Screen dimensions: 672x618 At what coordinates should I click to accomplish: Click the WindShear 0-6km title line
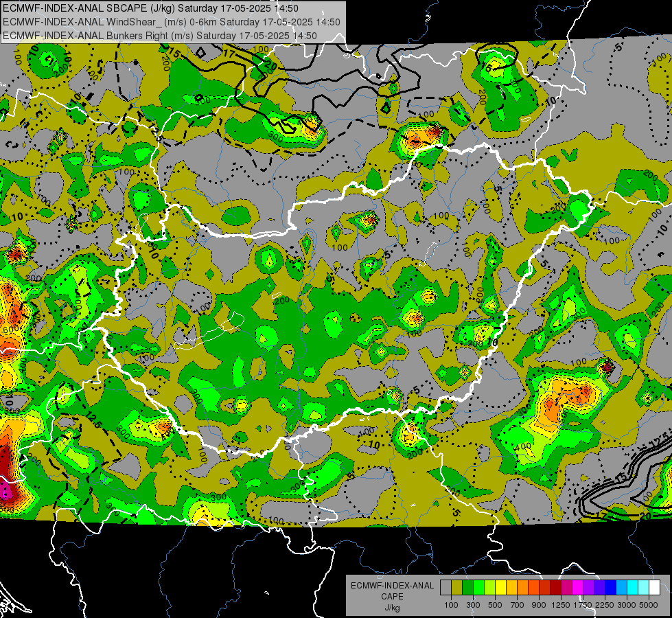coord(172,22)
